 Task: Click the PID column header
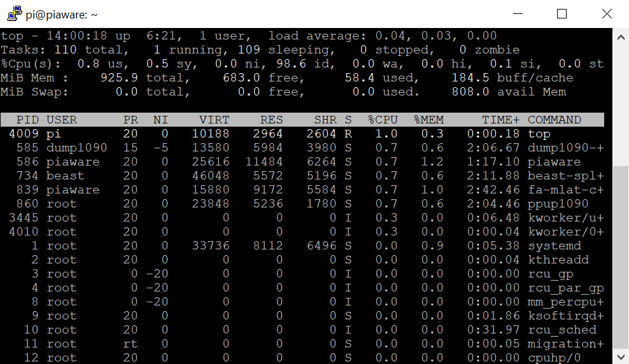coord(27,120)
